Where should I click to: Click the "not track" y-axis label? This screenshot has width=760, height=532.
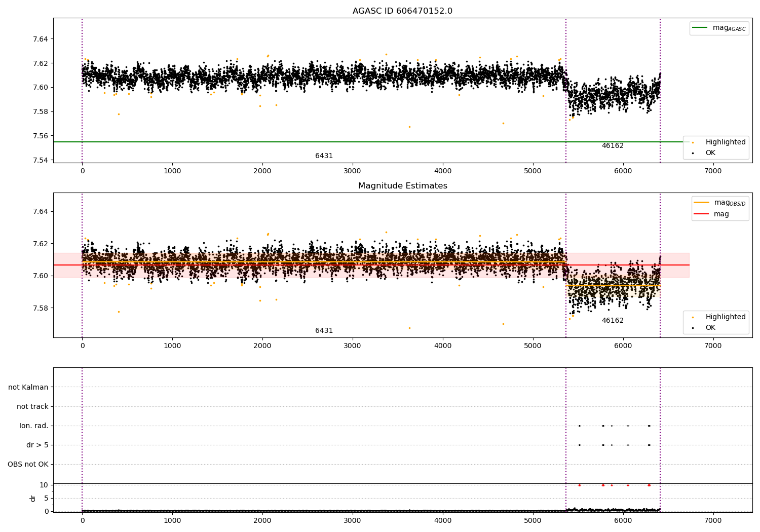click(x=32, y=406)
